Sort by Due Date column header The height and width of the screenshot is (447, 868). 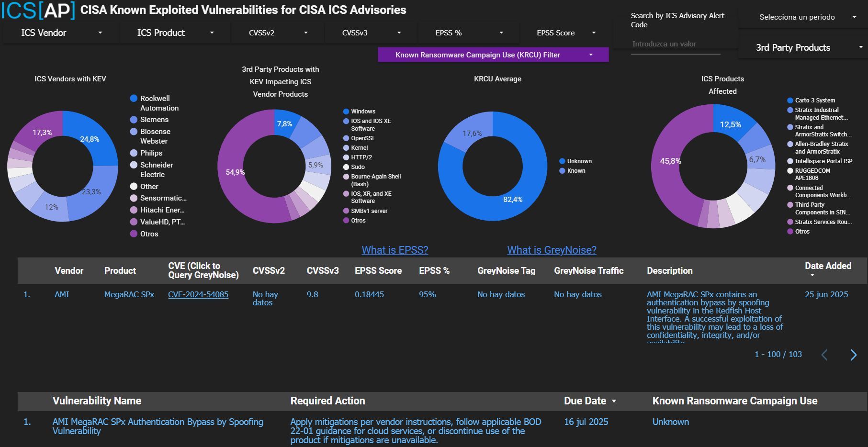(590, 401)
